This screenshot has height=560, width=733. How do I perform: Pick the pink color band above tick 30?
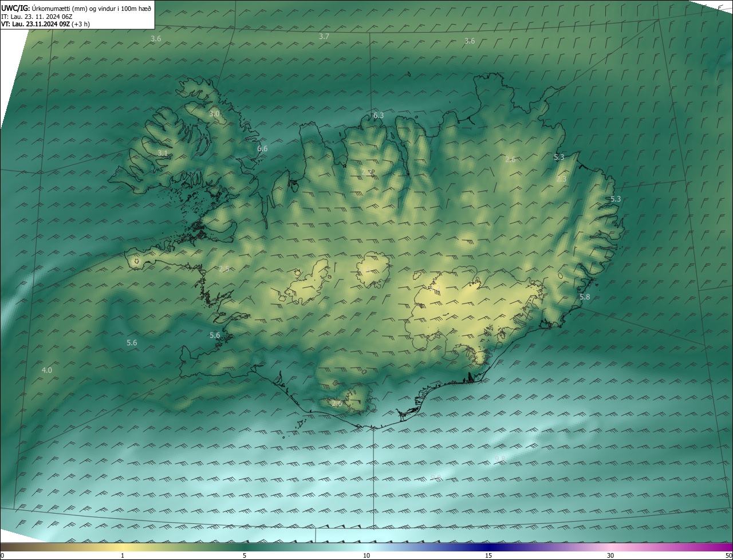(610, 547)
